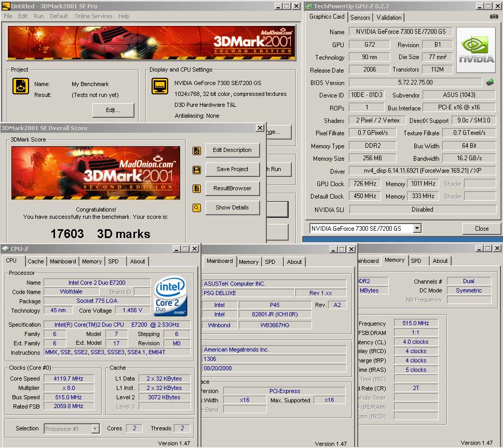Click the Driver version field in GPU-Z
This screenshot has height=448, width=503.
(x=422, y=171)
